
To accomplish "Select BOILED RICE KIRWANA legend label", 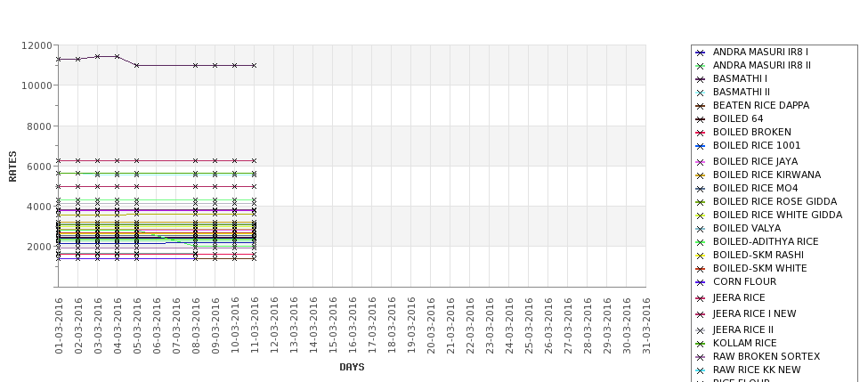I will click(x=767, y=175).
